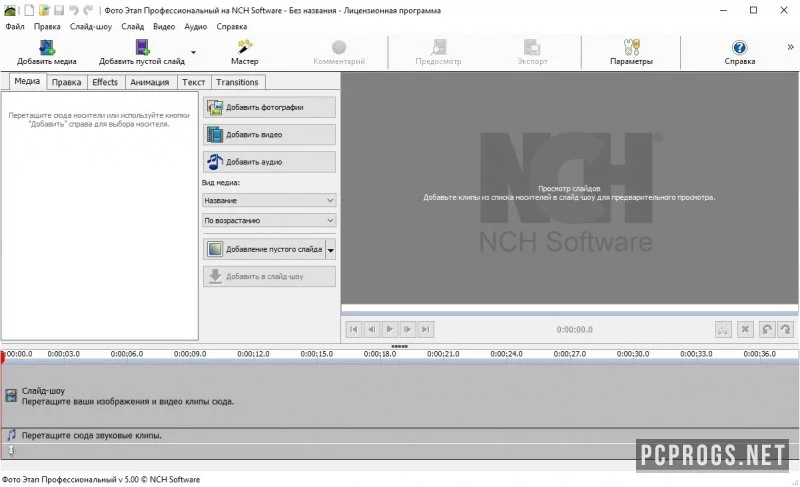800x487 pixels.
Task: Switch to the Текст tab
Action: point(193,82)
